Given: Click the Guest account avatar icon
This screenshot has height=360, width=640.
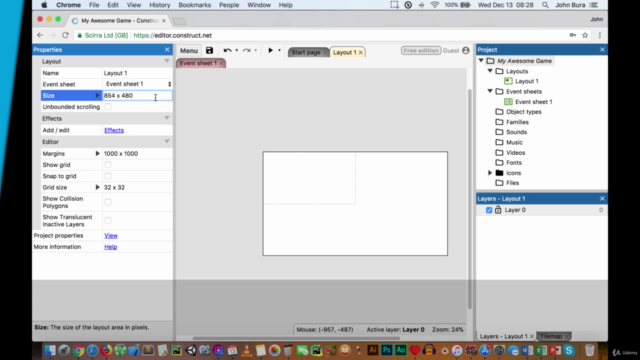Looking at the screenshot, I should coord(466,51).
